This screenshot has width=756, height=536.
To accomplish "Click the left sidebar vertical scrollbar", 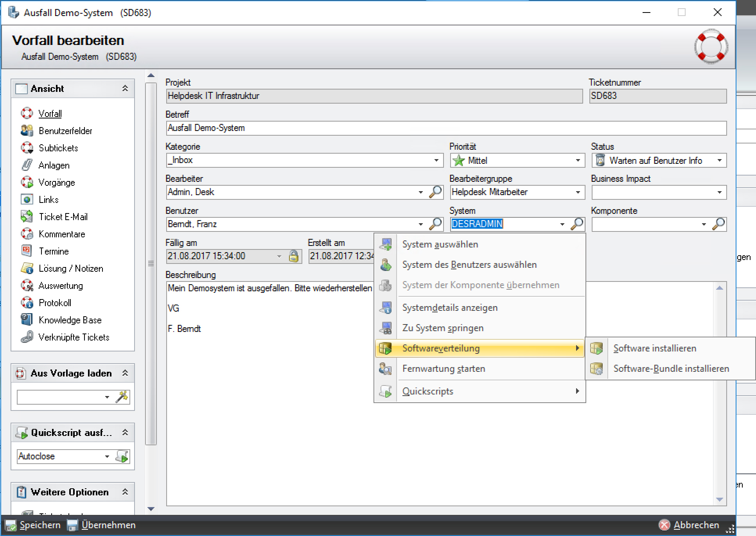I will coord(151,264).
